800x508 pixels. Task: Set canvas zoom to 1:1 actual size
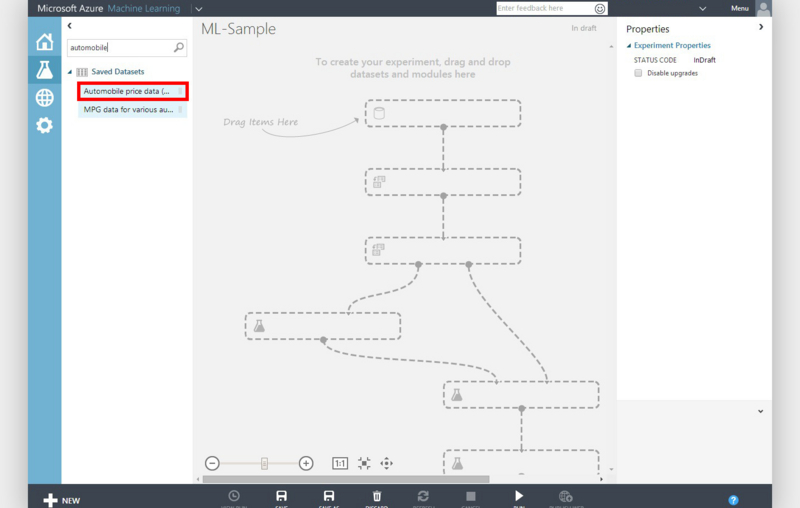click(x=340, y=463)
